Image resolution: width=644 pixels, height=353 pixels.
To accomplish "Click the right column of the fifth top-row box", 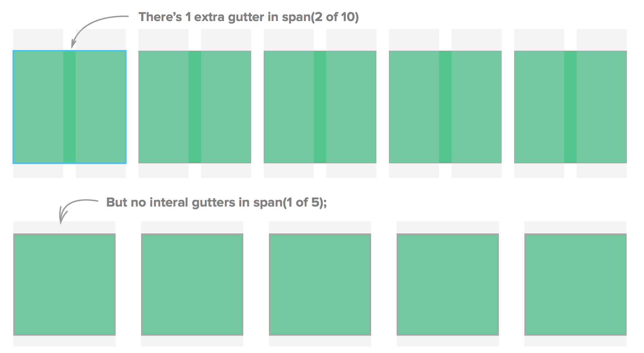I will tap(602, 107).
